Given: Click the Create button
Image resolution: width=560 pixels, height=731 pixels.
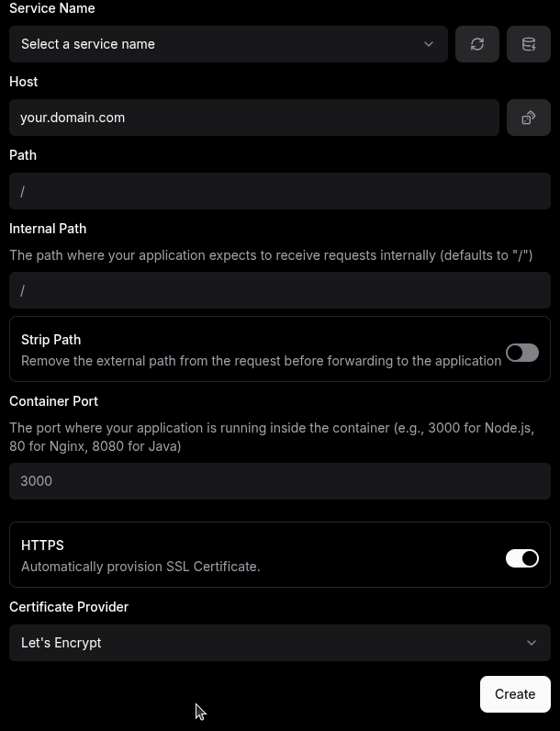Looking at the screenshot, I should tap(515, 694).
